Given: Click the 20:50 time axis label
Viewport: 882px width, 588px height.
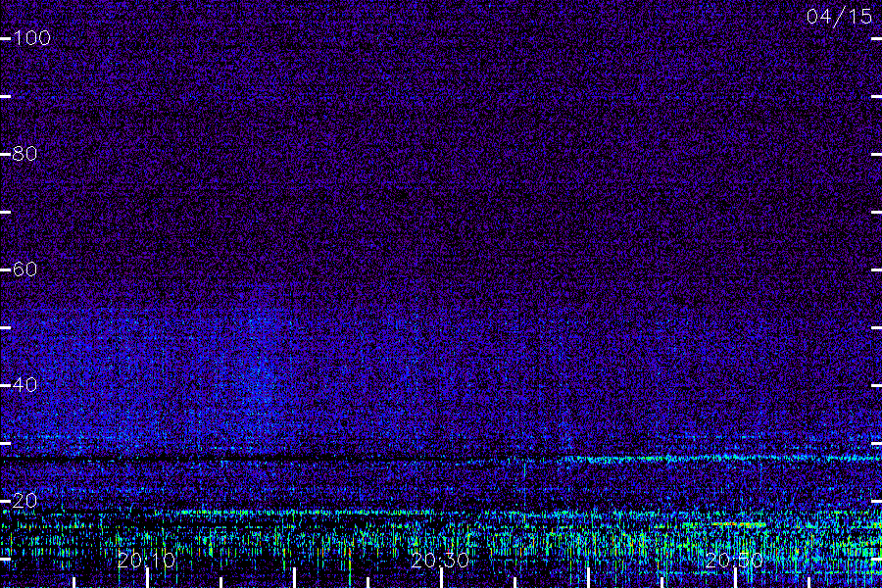Looking at the screenshot, I should point(734,560).
